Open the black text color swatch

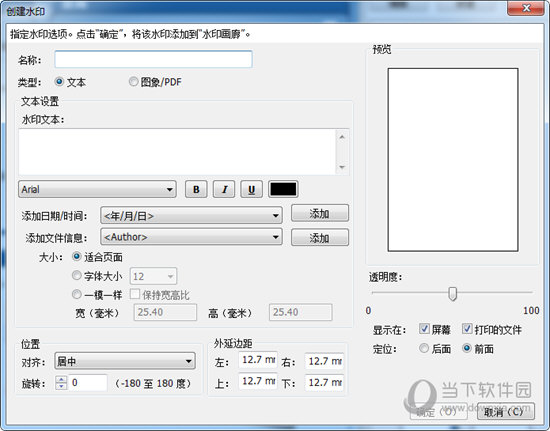pos(283,189)
